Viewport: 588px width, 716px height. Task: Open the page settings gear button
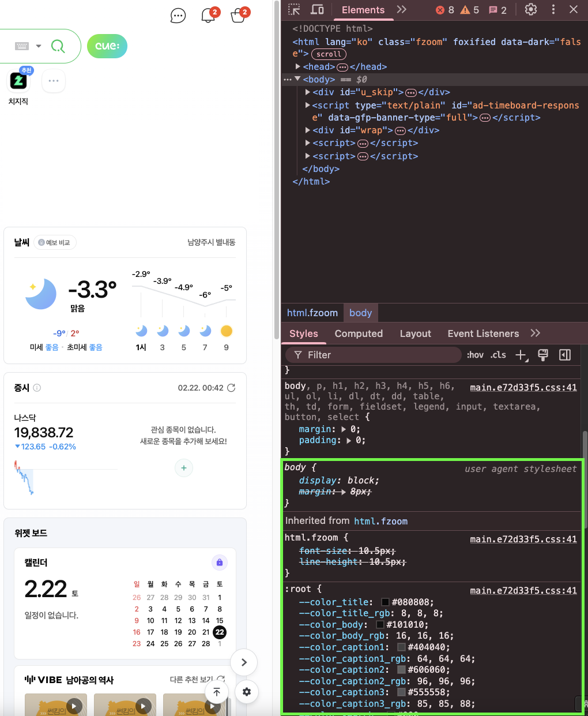pos(247,692)
